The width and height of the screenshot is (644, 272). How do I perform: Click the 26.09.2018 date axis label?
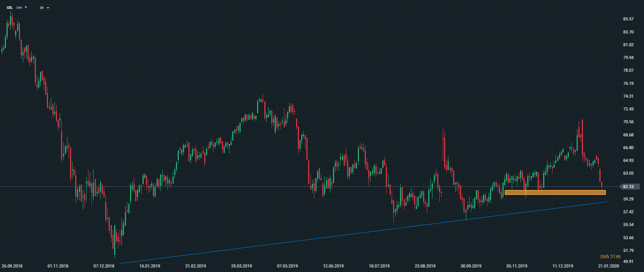click(x=12, y=266)
